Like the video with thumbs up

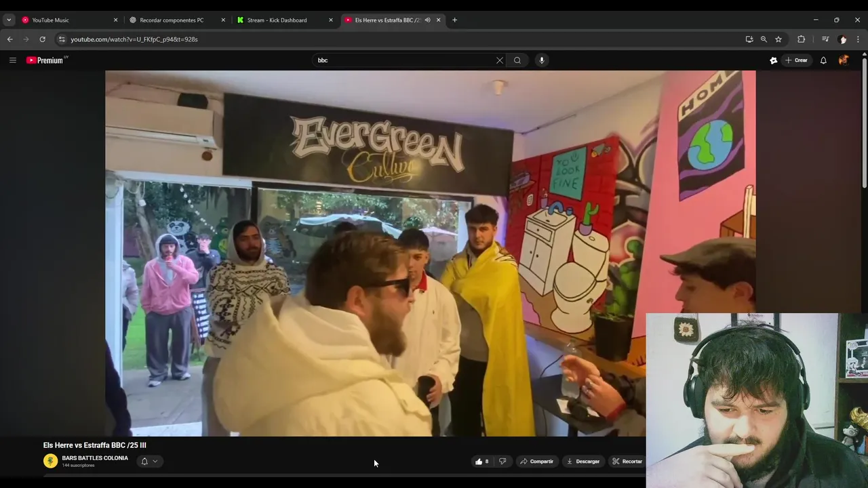[482, 462]
